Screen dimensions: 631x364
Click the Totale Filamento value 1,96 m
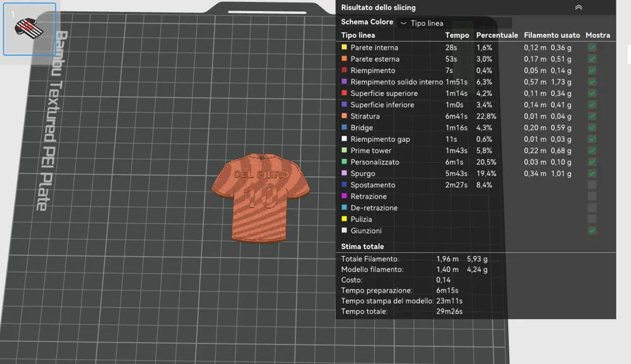(x=447, y=259)
